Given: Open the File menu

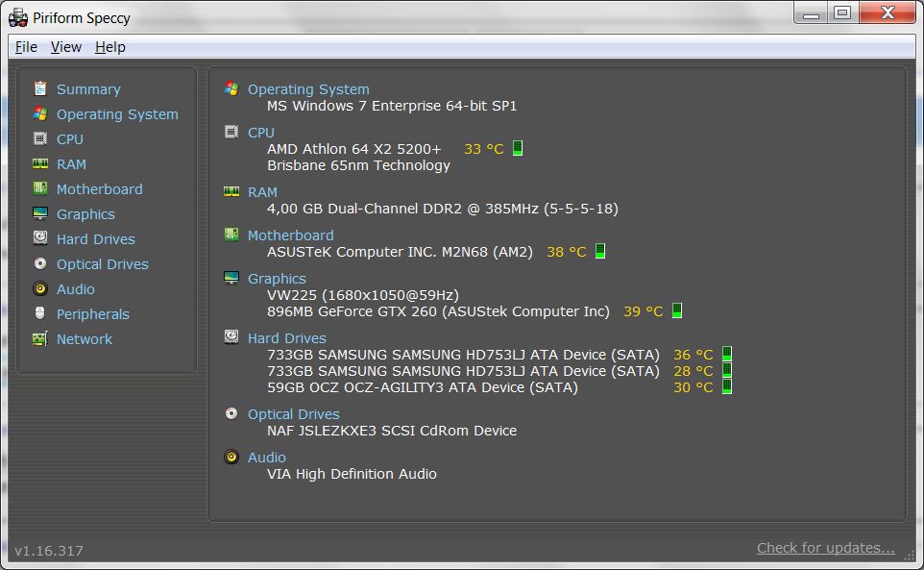Looking at the screenshot, I should (x=26, y=46).
